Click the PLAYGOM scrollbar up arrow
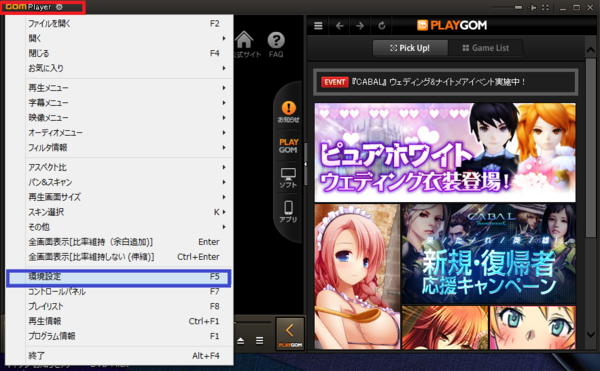 coord(590,51)
